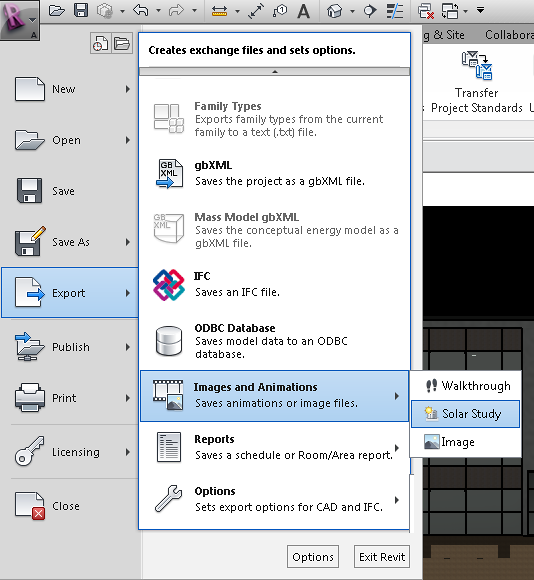
Task: Choose Image from the submenu
Action: 466,442
